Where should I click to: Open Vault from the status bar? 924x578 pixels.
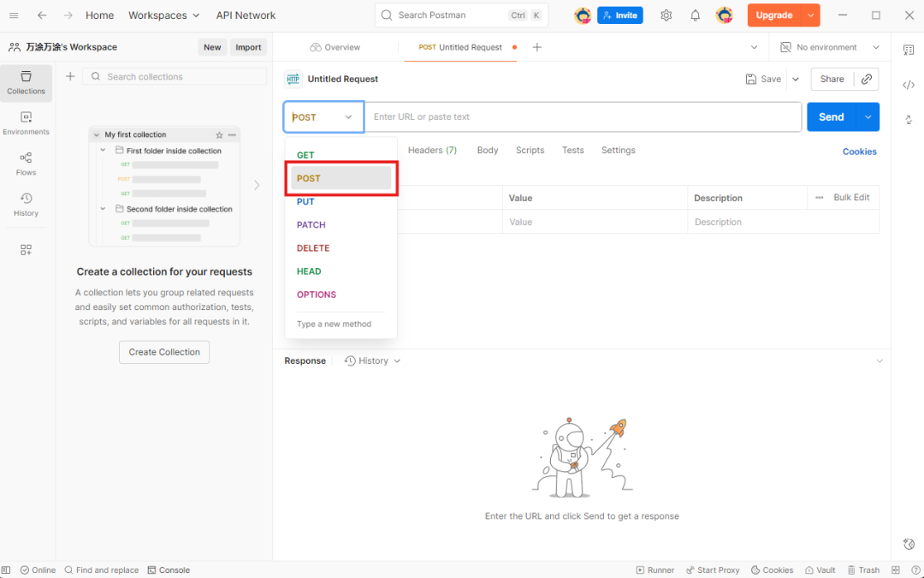click(820, 570)
